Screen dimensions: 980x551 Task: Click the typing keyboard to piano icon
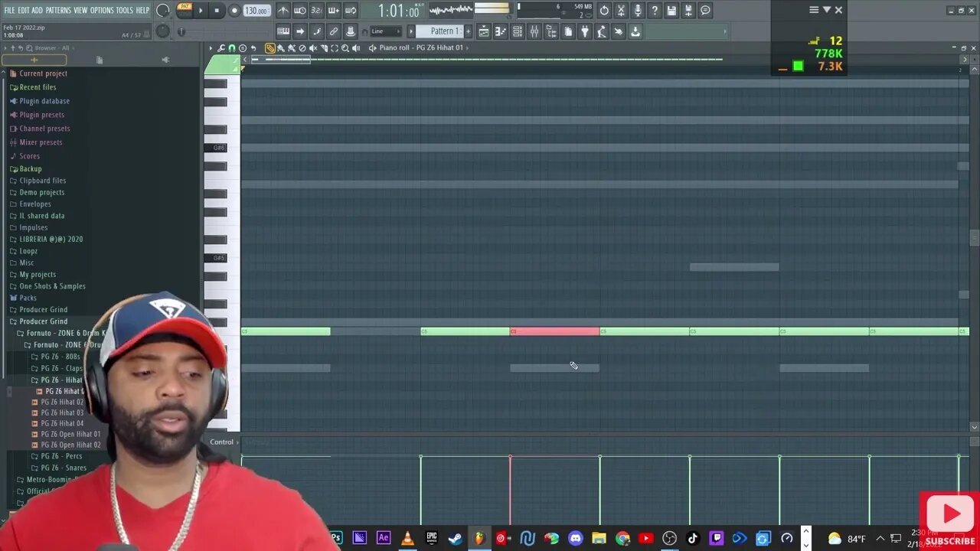(283, 31)
